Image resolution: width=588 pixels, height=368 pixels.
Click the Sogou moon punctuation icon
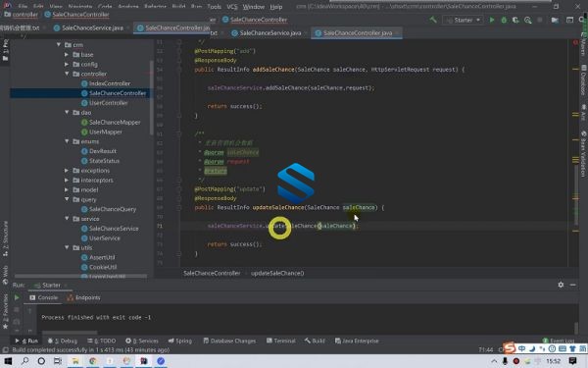point(532,348)
